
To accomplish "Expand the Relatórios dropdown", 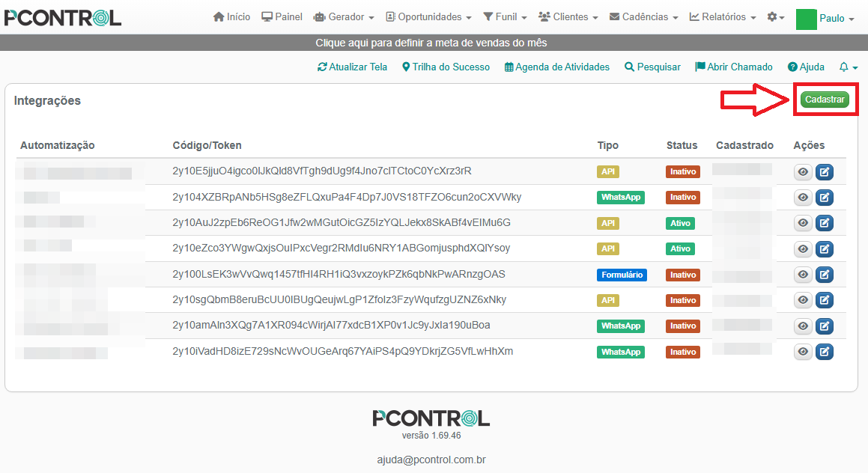I will click(x=722, y=17).
